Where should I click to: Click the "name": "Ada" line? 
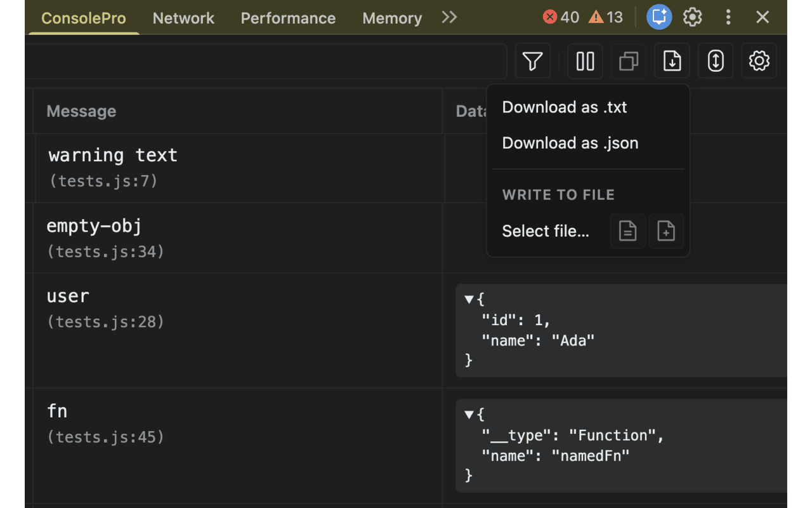[x=538, y=340]
